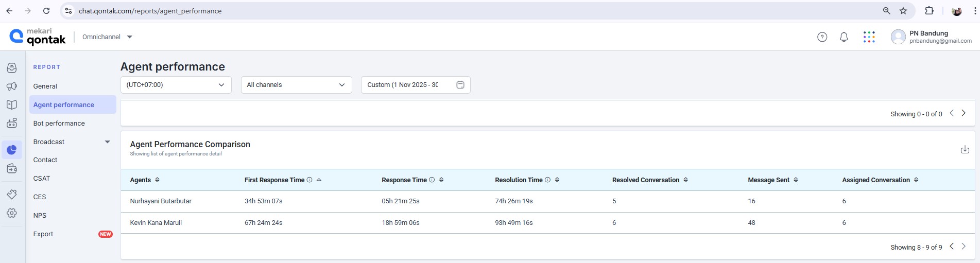Sort by Resolved Conversation column
Image resolution: width=980 pixels, height=263 pixels.
coord(685,180)
